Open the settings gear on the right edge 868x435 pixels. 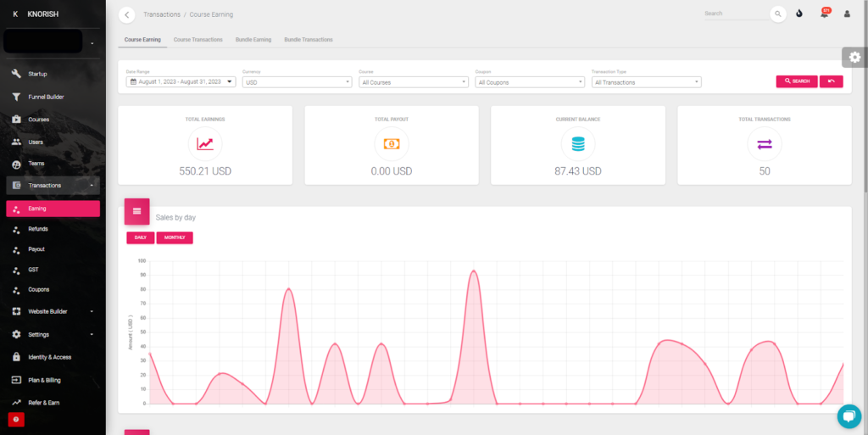pos(854,57)
